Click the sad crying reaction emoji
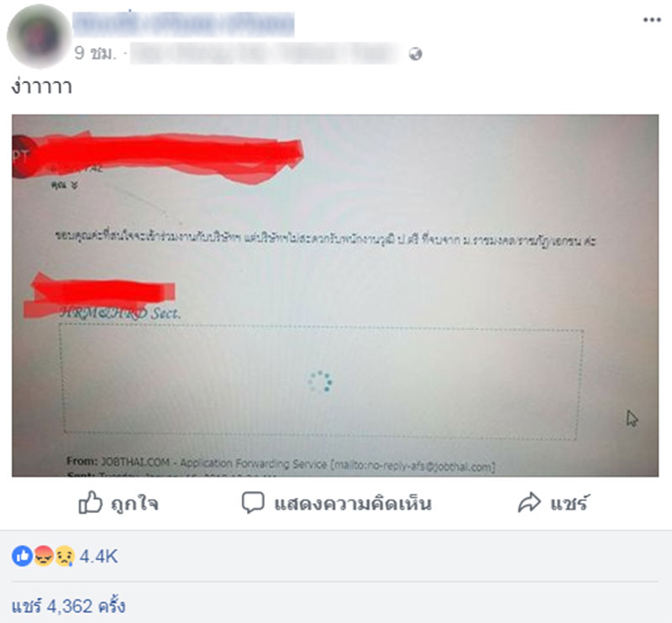 (x=65, y=556)
